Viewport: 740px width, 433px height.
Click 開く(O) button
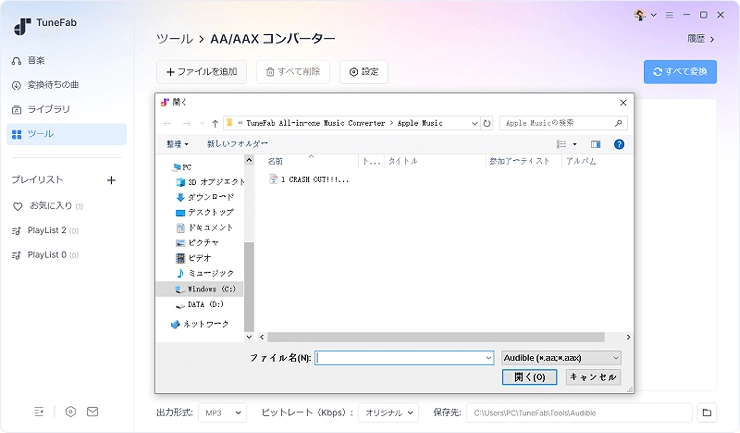(x=530, y=377)
